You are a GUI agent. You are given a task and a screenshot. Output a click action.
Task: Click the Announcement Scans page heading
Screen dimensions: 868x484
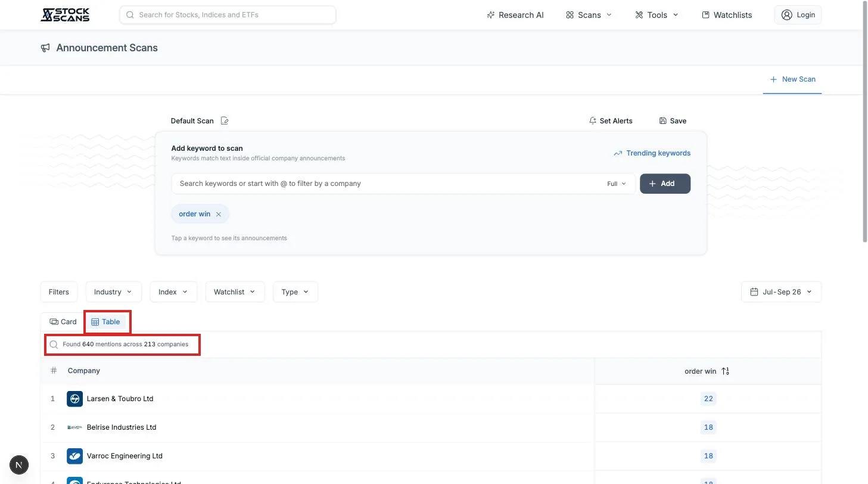[107, 48]
